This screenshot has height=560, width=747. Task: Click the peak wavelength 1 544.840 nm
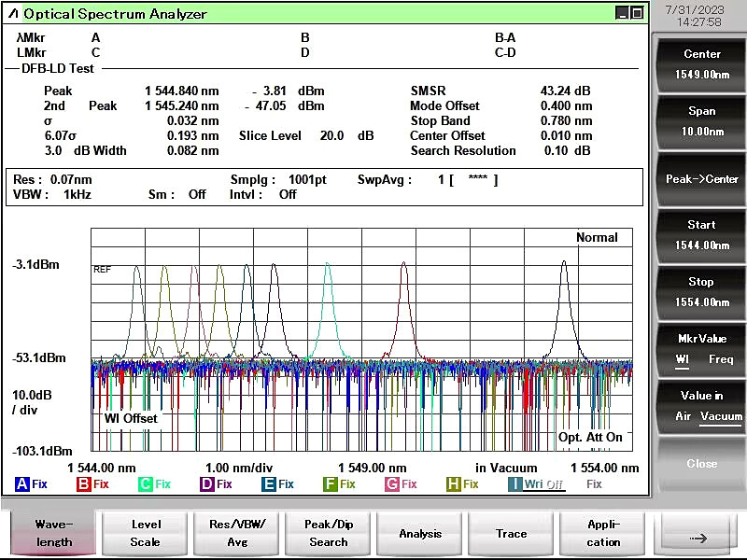tap(182, 91)
